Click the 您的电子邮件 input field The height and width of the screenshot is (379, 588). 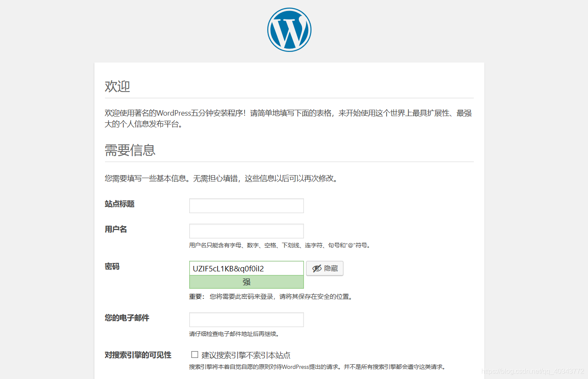click(247, 319)
